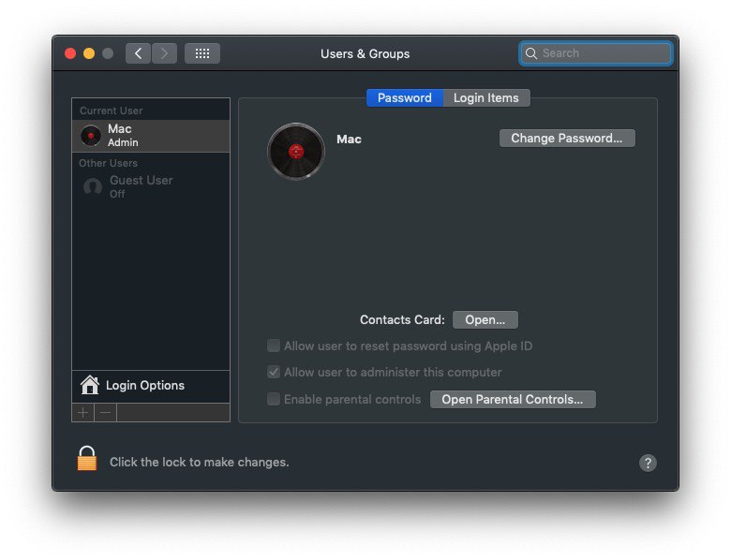Open Login Options
Viewport: 731px width, 560px height.
click(151, 386)
